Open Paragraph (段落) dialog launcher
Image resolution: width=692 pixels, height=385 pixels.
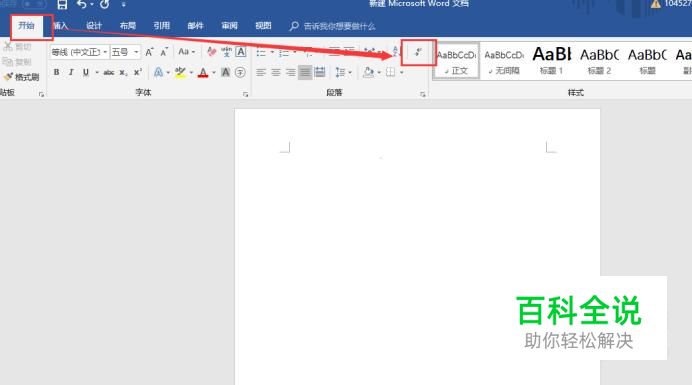click(x=423, y=94)
